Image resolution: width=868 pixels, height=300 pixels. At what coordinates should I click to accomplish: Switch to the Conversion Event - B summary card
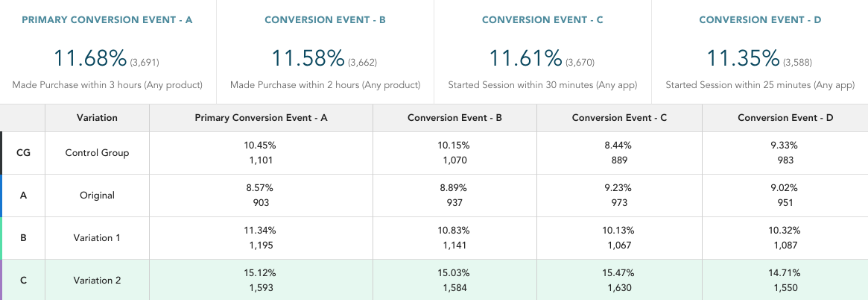tap(325, 52)
